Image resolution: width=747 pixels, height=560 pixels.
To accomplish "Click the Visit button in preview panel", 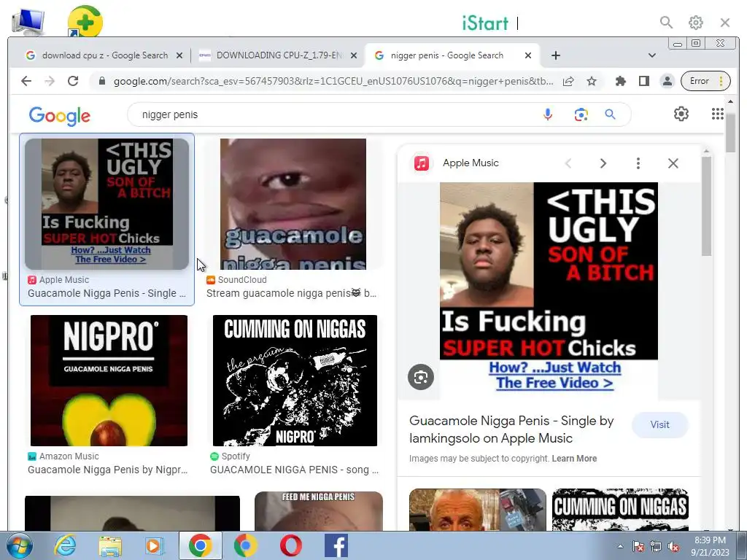I will pyautogui.click(x=659, y=425).
